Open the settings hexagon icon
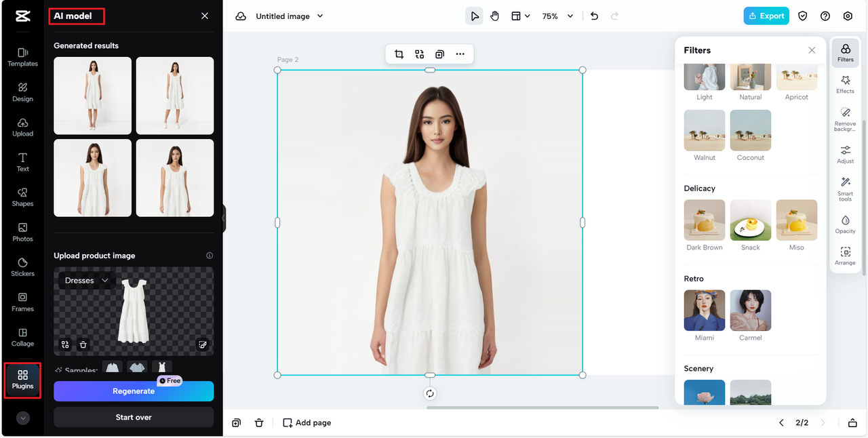This screenshot has width=868, height=438. point(848,16)
